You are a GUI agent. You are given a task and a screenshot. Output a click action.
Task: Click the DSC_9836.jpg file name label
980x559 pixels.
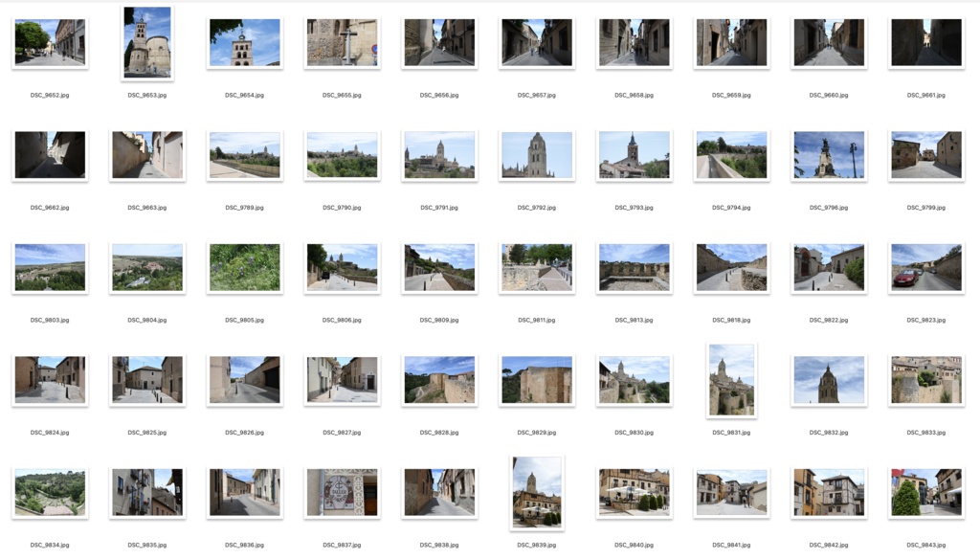[x=244, y=545]
